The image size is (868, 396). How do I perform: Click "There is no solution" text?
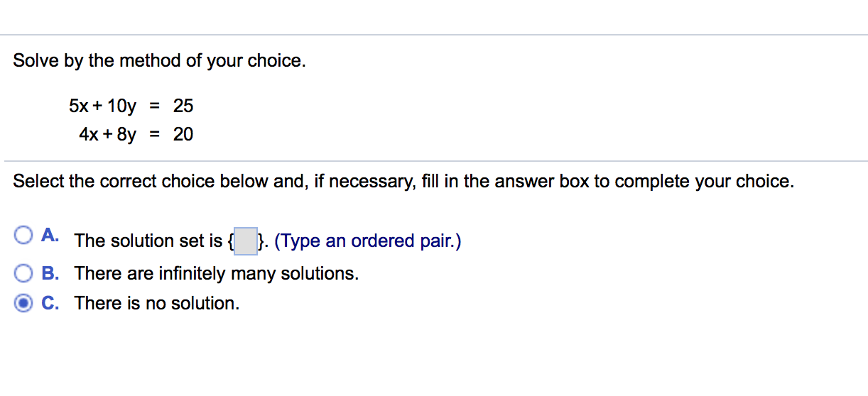157,303
